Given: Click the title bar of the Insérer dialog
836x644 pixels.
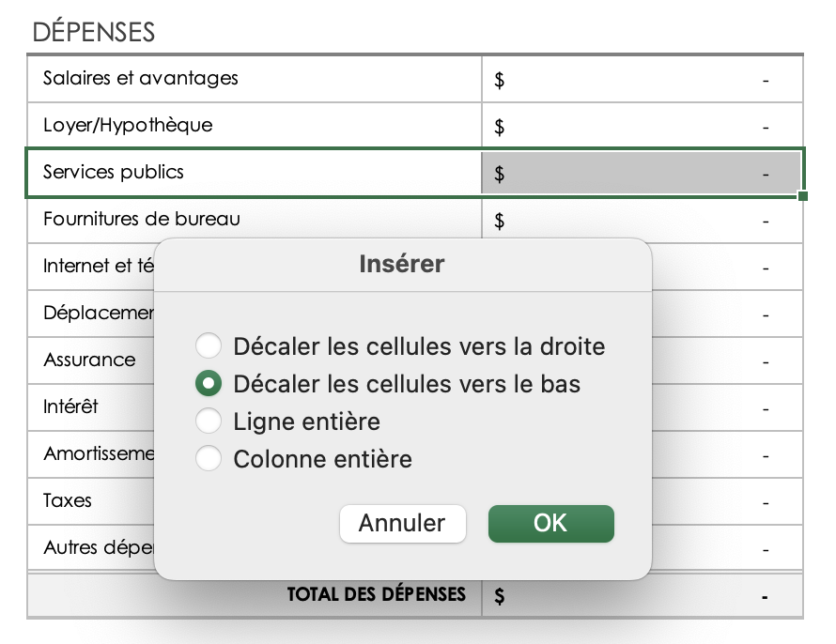Looking at the screenshot, I should (x=402, y=264).
